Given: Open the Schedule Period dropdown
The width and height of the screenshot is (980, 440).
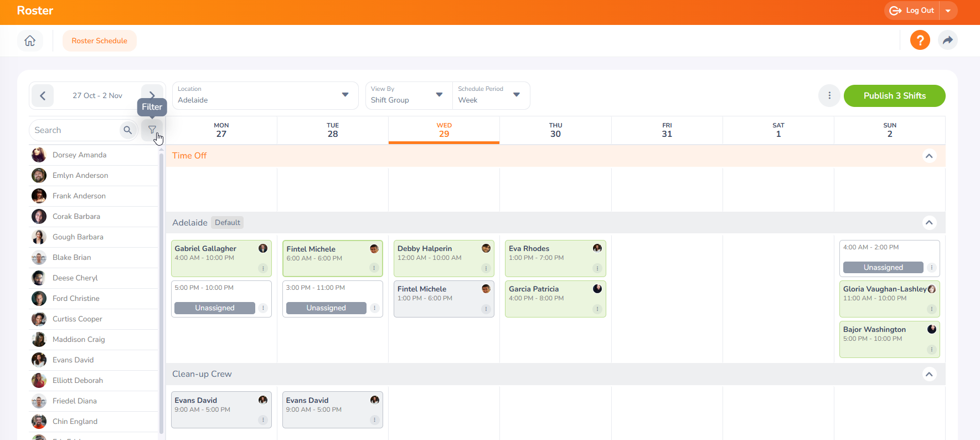Looking at the screenshot, I should pos(489,95).
